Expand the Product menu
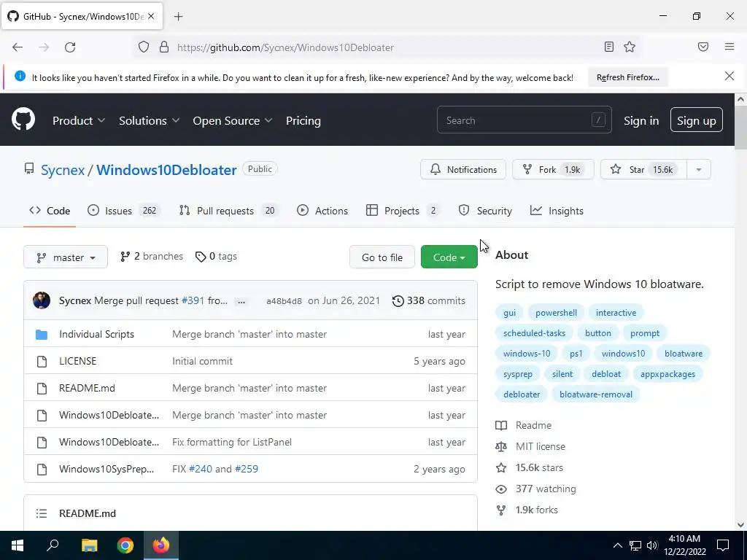The image size is (747, 560). 79,120
